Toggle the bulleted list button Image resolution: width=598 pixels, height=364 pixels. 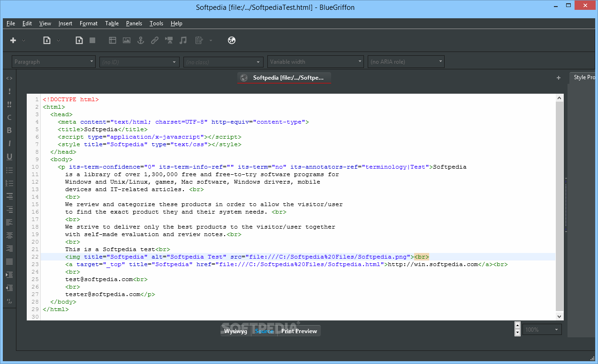point(9,170)
